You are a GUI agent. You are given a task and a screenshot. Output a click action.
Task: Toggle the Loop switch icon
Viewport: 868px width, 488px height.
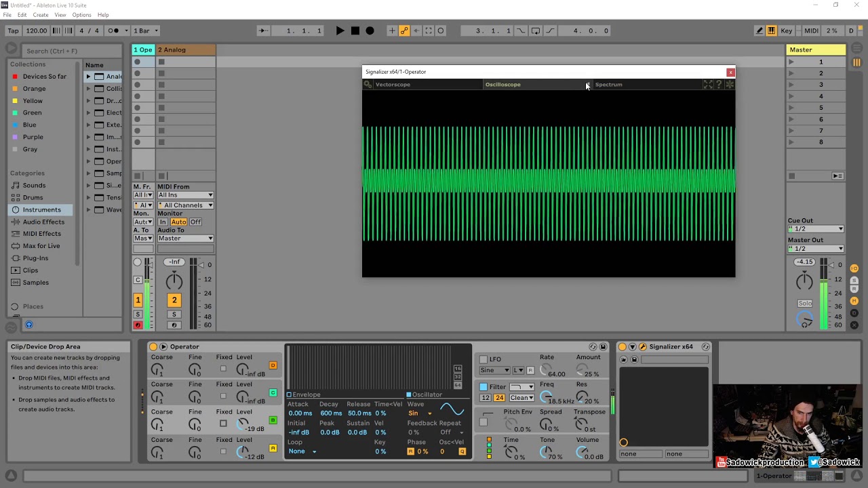click(536, 30)
